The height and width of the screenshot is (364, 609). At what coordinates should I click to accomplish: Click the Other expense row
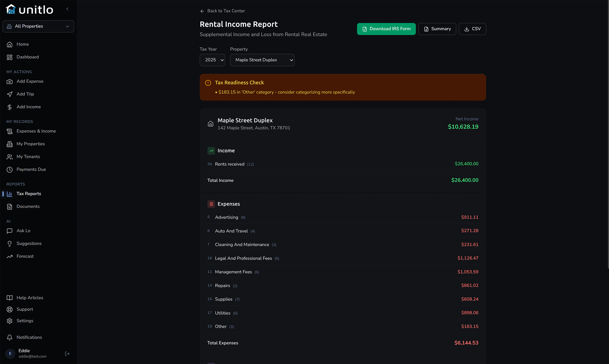[x=343, y=327]
